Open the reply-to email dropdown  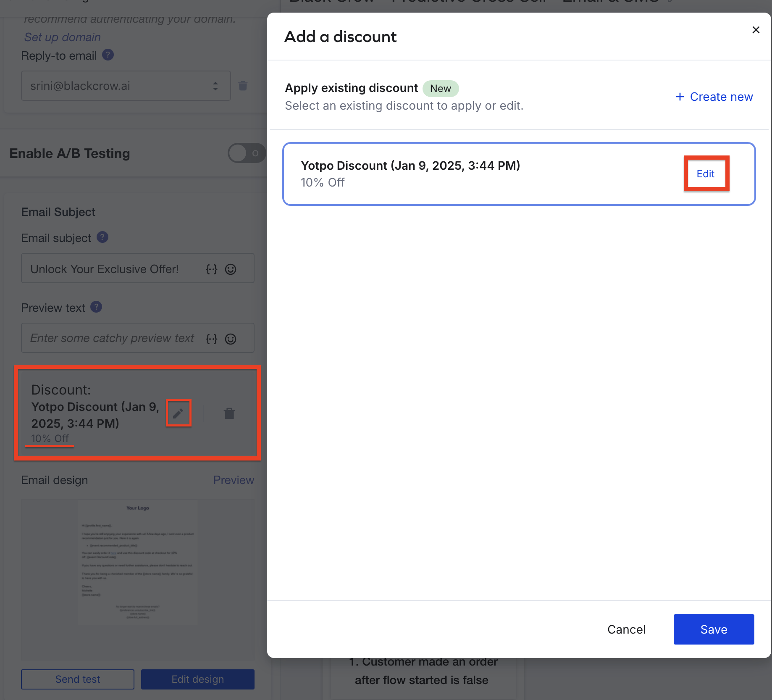126,86
